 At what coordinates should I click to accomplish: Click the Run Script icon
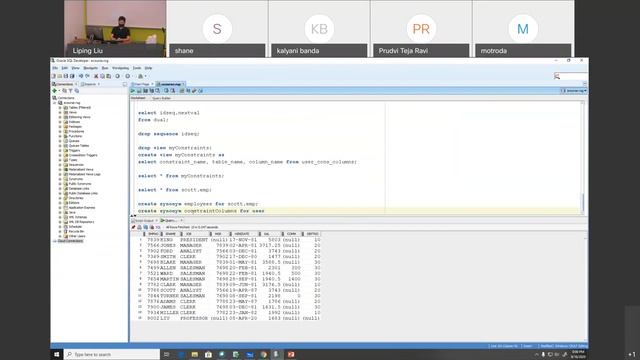(x=139, y=91)
